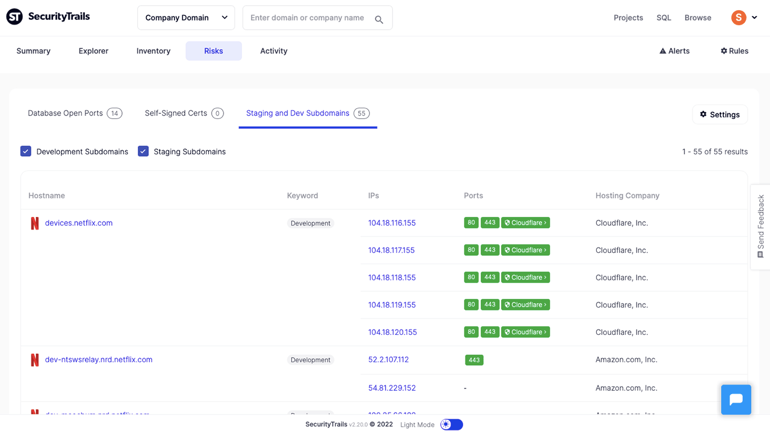Viewport: 770px width, 434px height.
Task: Click Amazon.com, Inc. for 52.2.107.112
Action: [626, 359]
